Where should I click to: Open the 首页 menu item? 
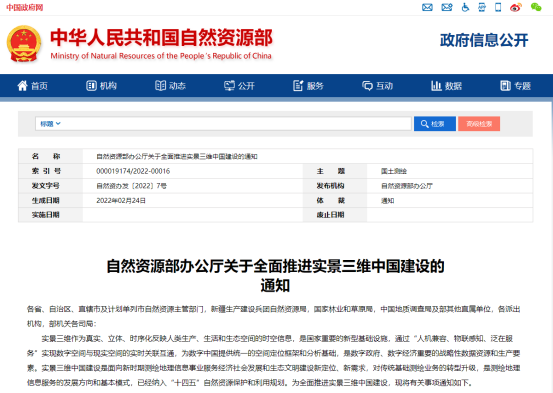pyautogui.click(x=32, y=86)
